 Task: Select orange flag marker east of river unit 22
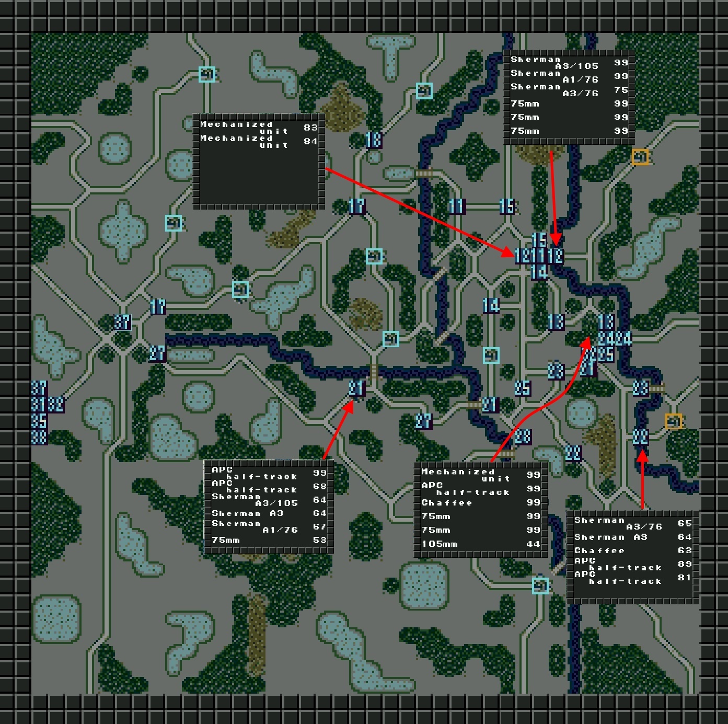click(x=674, y=421)
